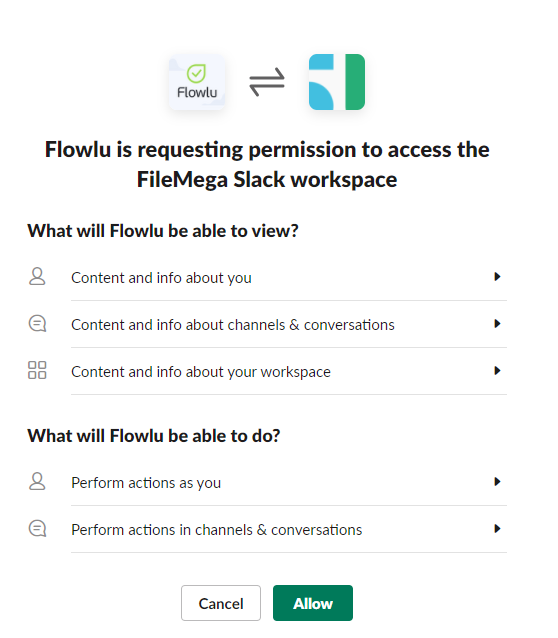Click the two-way exchange arrows icon
Screen dimensions: 558x638
coord(267,82)
